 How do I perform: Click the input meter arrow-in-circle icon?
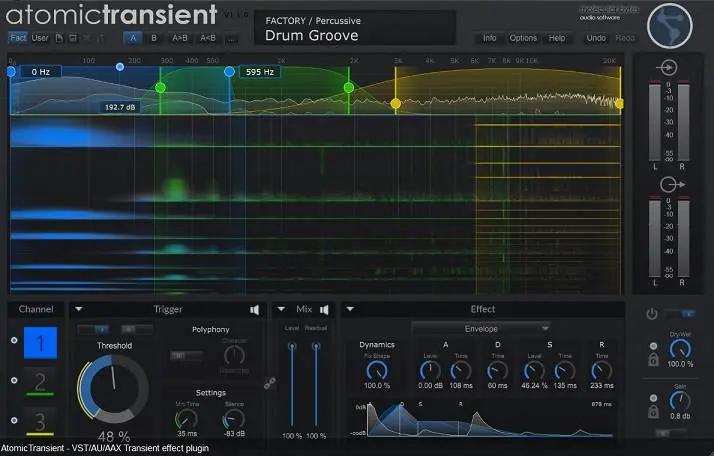click(667, 68)
